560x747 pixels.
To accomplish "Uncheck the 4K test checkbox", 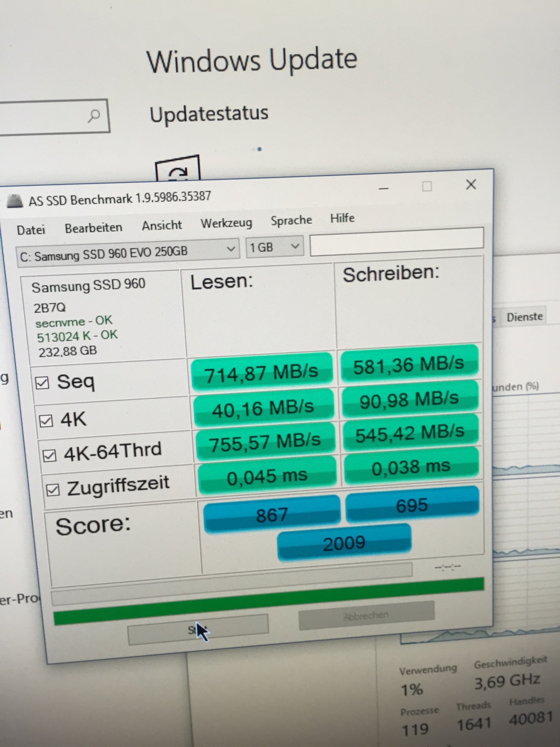I will [x=46, y=421].
